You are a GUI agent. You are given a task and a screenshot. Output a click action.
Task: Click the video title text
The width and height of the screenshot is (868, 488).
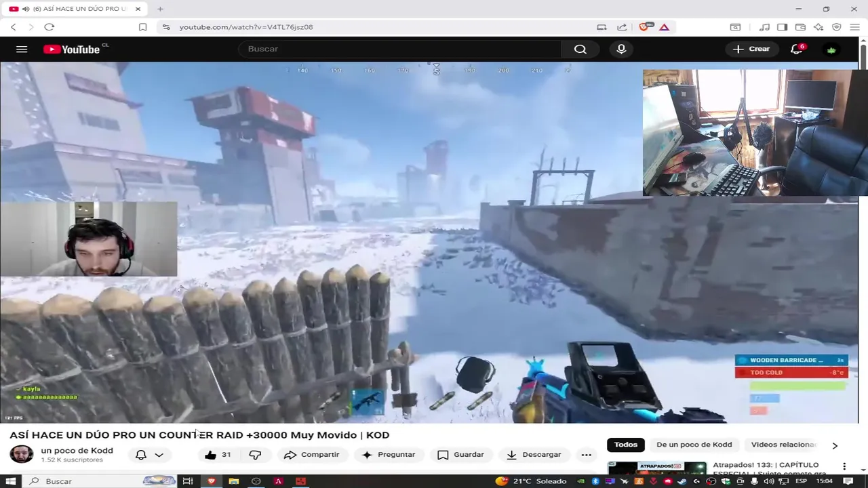click(199, 435)
